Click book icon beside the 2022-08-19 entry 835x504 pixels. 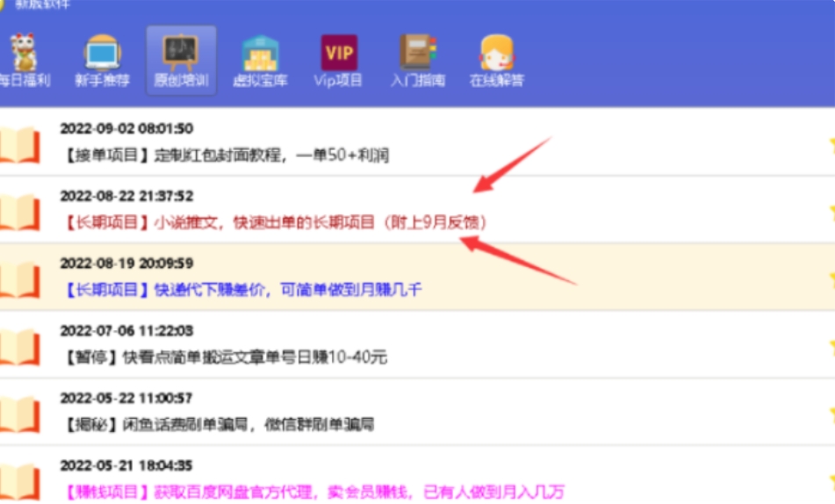(19, 278)
